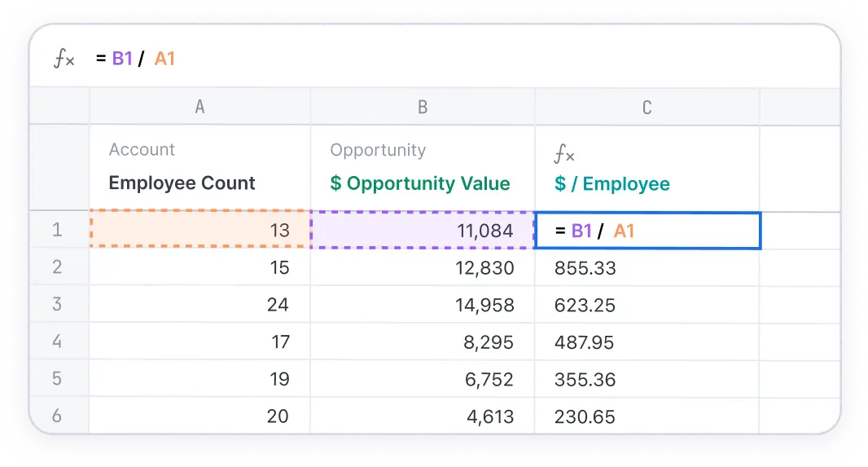Select row 1 header number
The image size is (868, 467).
tap(57, 231)
